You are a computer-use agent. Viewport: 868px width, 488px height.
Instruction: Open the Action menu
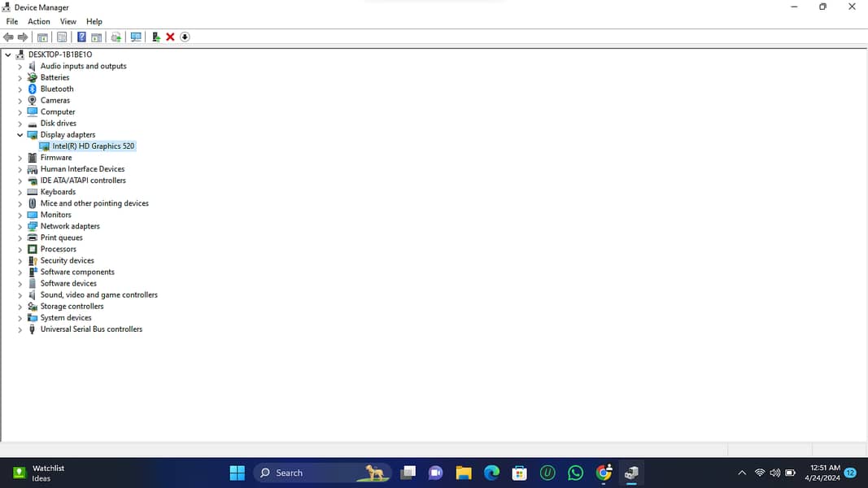click(39, 22)
